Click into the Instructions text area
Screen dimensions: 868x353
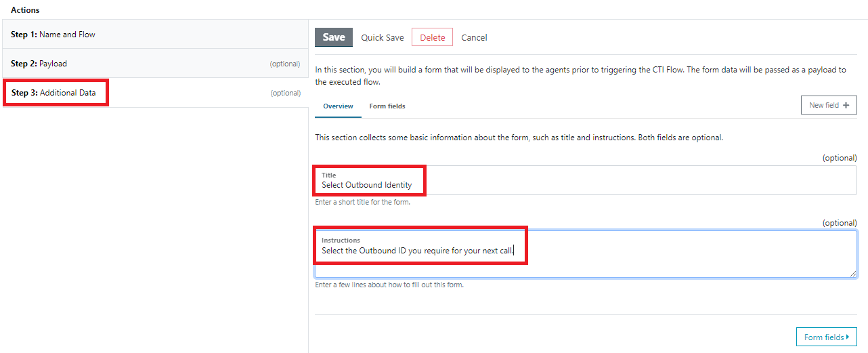[x=586, y=254]
